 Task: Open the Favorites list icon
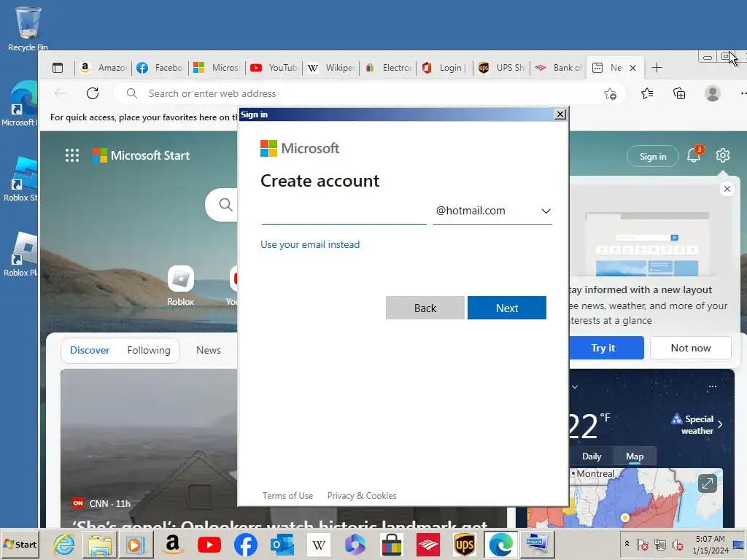pyautogui.click(x=647, y=93)
